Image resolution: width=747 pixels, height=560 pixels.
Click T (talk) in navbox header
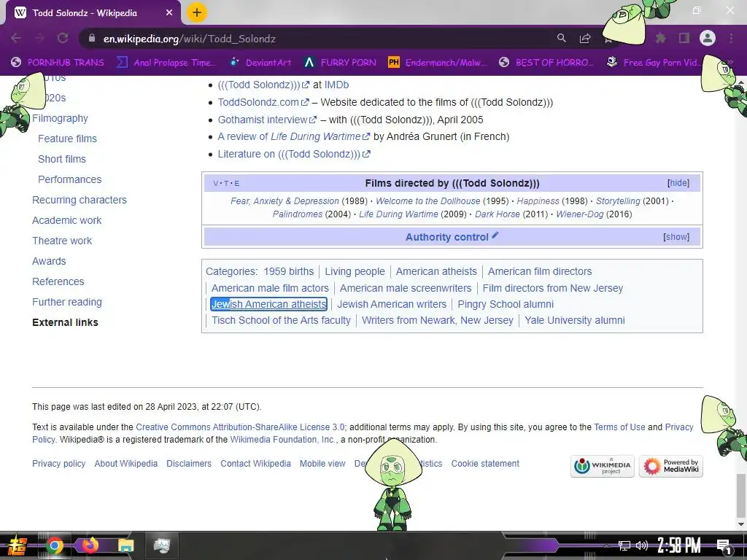(226, 183)
